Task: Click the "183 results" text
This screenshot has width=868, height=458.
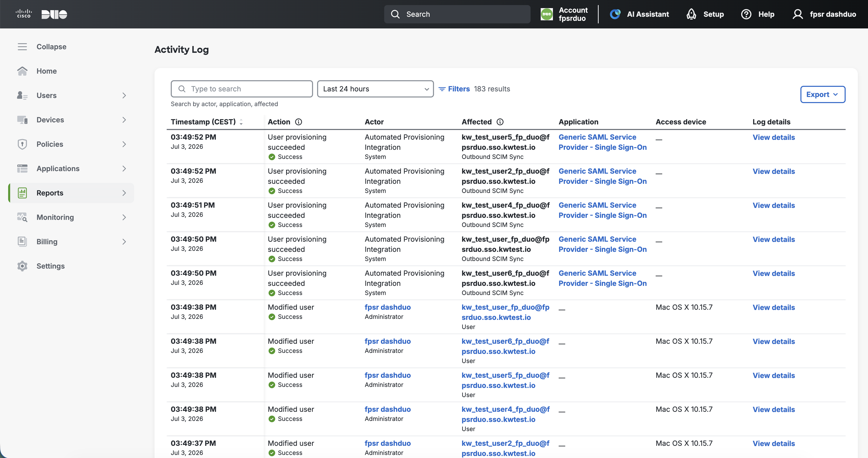Action: point(492,89)
